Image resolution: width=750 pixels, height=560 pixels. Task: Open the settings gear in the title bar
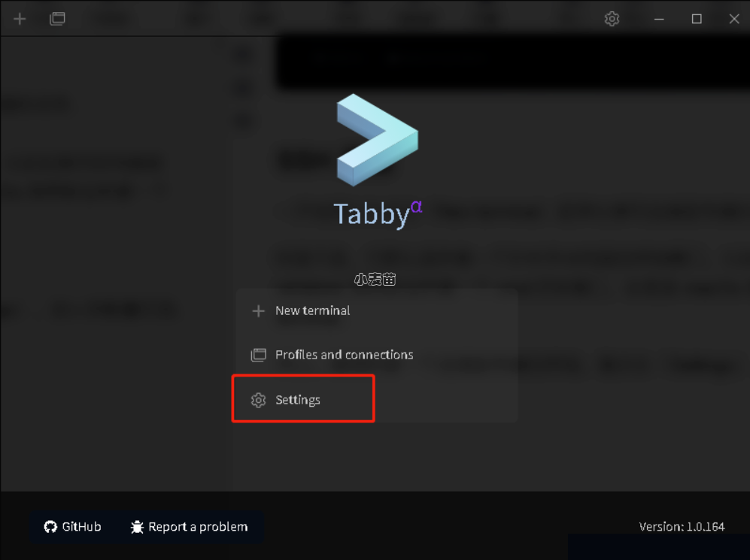pos(612,19)
